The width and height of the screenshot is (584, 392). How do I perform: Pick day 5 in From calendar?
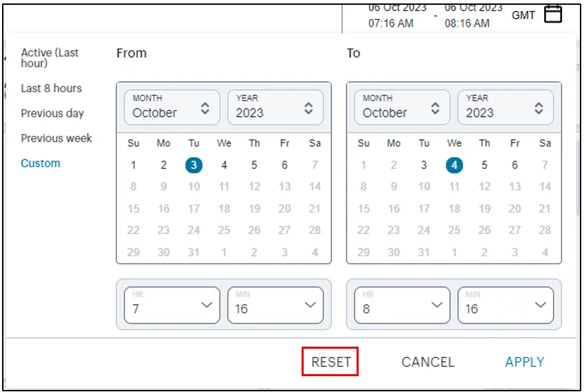click(254, 165)
